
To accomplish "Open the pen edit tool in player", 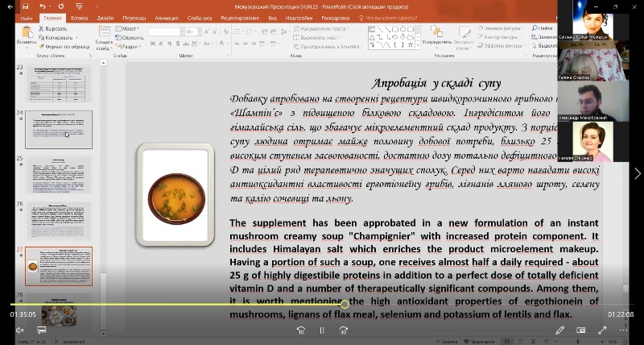I will point(560,330).
